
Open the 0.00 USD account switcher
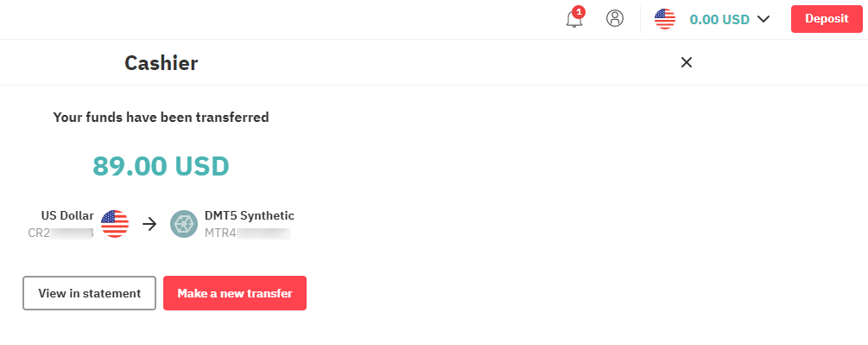click(x=719, y=19)
